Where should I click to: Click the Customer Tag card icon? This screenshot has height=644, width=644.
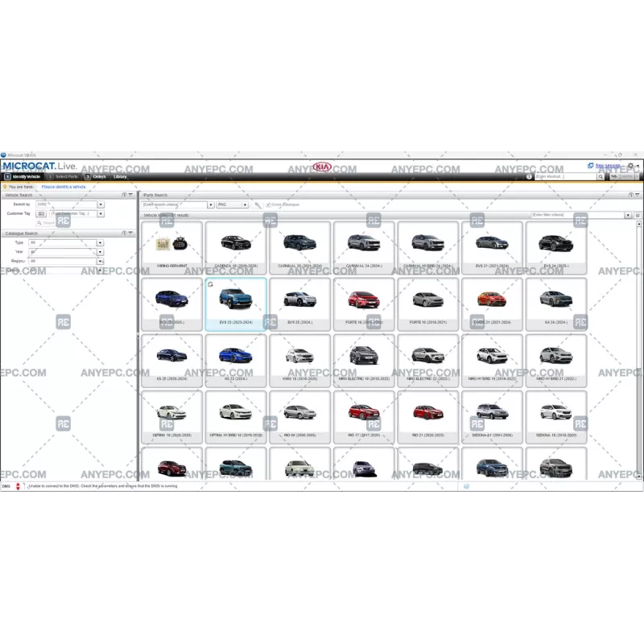pyautogui.click(x=42, y=214)
